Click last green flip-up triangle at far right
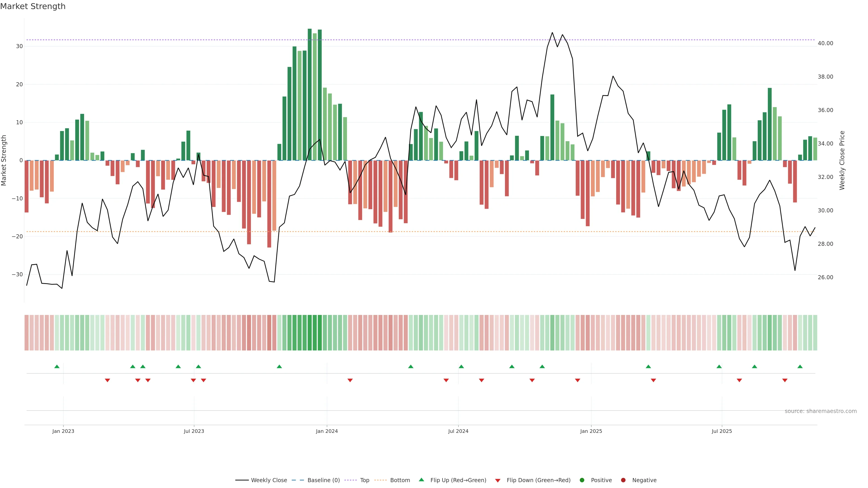Viewport: 868px width, 488px height. 800,366
